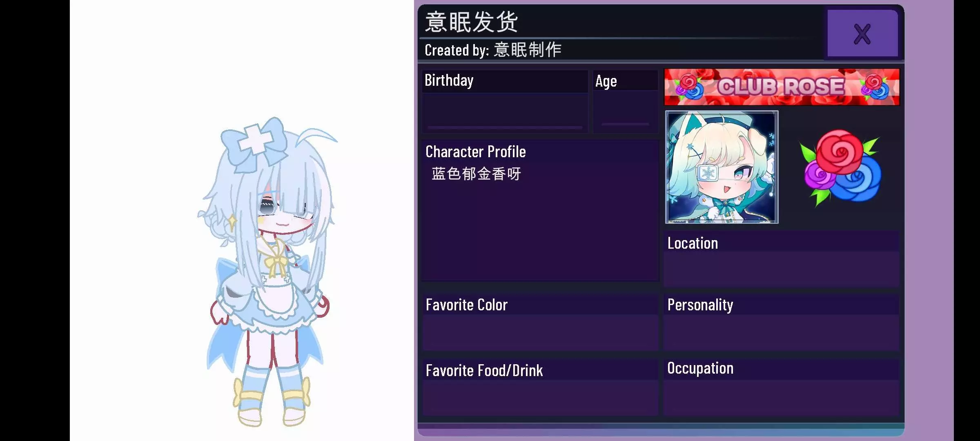Click the Club Rose banner
Screen dimensions: 980x441
pos(782,87)
